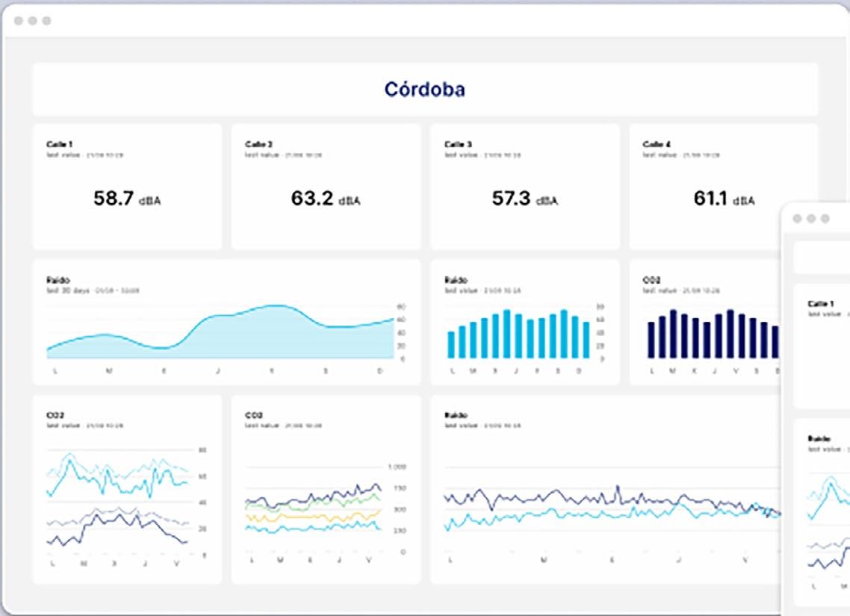Open the CO2 chart with four colored lines

pyautogui.click(x=326, y=490)
